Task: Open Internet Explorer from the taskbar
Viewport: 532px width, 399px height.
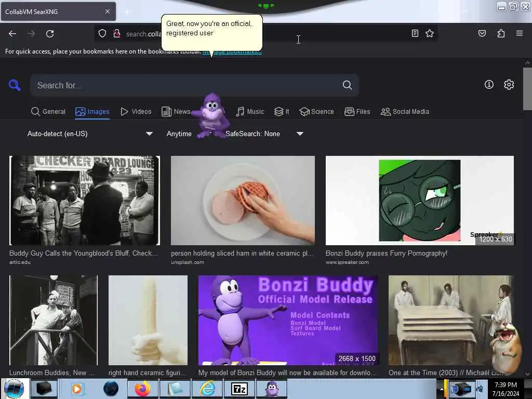Action: point(207,389)
